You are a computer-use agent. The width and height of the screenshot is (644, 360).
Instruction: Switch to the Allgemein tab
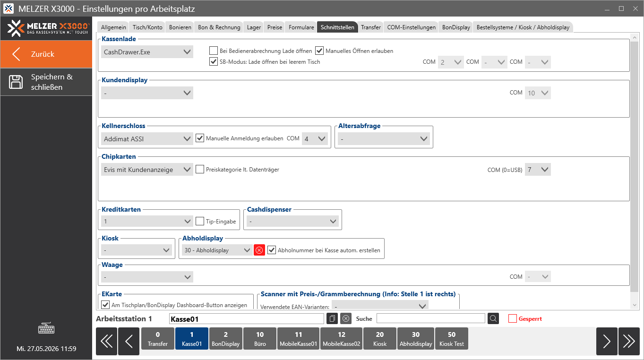[x=113, y=27]
